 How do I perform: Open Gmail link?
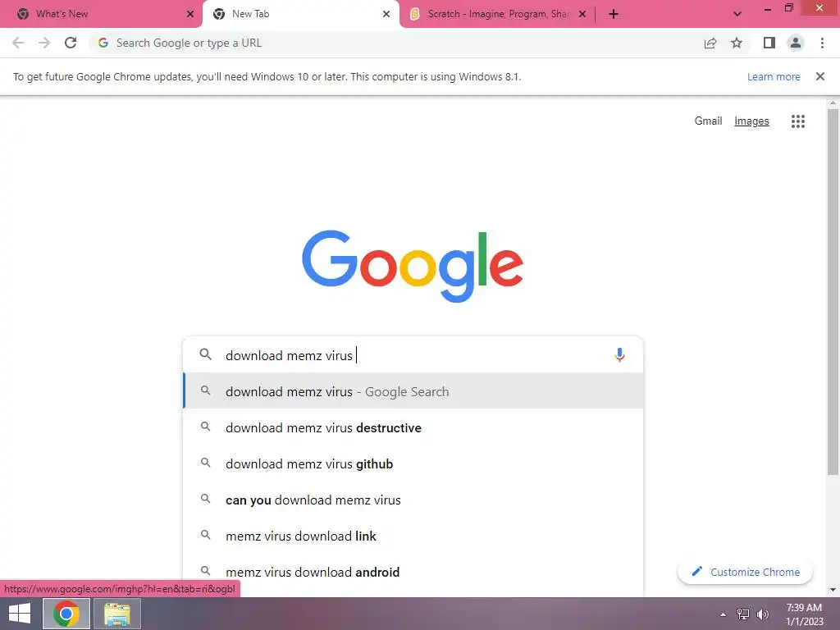[x=708, y=121]
